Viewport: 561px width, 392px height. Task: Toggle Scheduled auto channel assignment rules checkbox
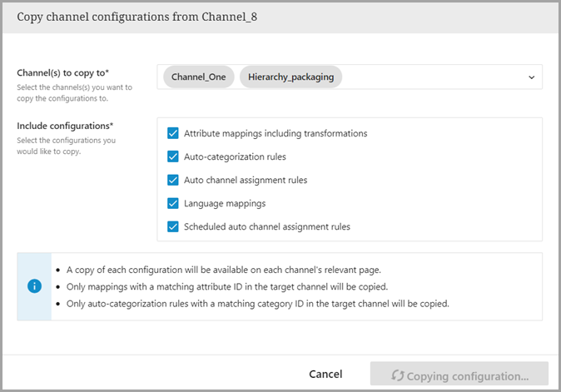click(173, 226)
